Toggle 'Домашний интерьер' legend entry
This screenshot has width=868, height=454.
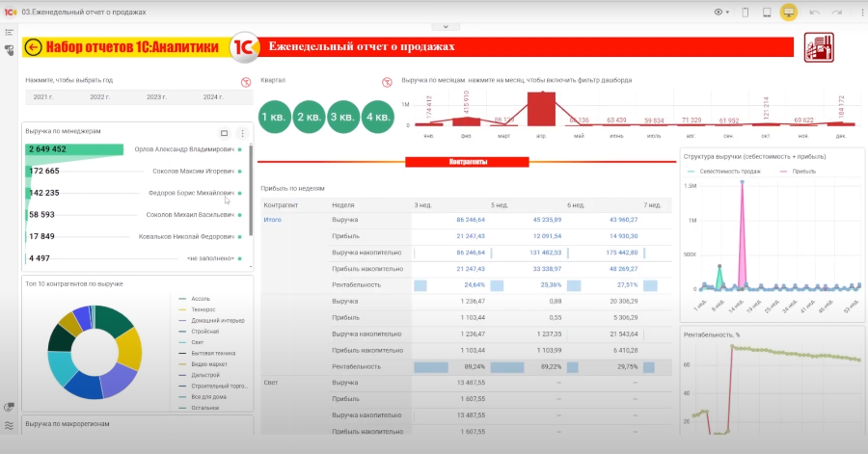[212, 321]
